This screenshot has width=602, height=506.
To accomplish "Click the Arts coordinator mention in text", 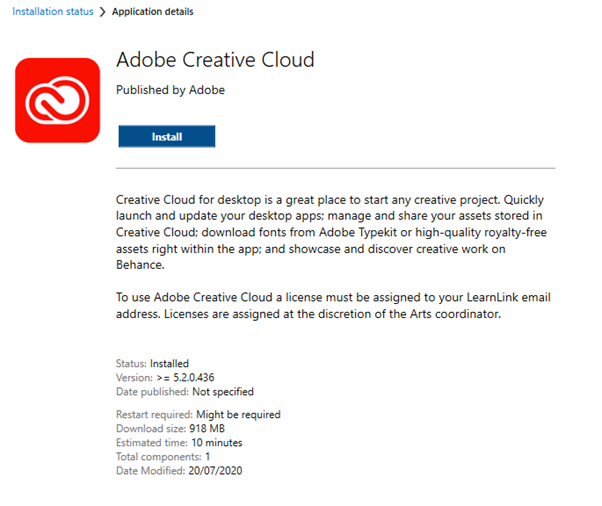I will (455, 314).
